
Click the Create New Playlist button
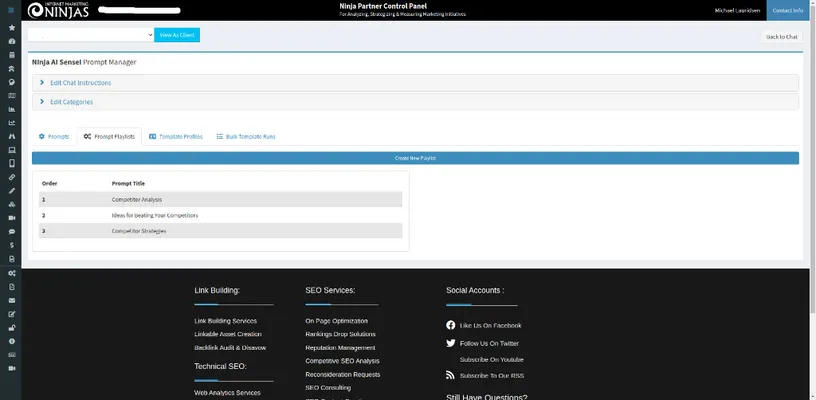415,158
